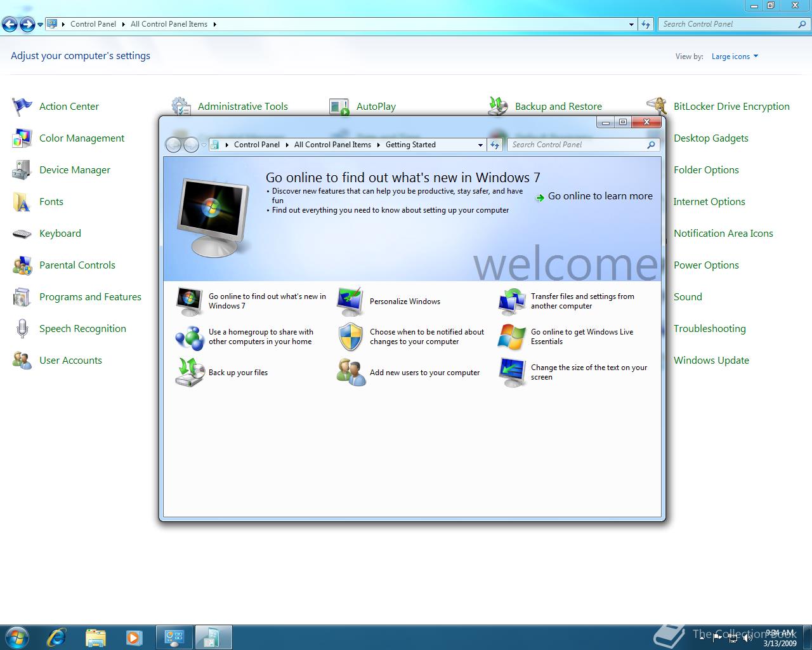Viewport: 812px width, 650px height.
Task: Open the Speech Recognition microphone icon
Action: coord(22,329)
